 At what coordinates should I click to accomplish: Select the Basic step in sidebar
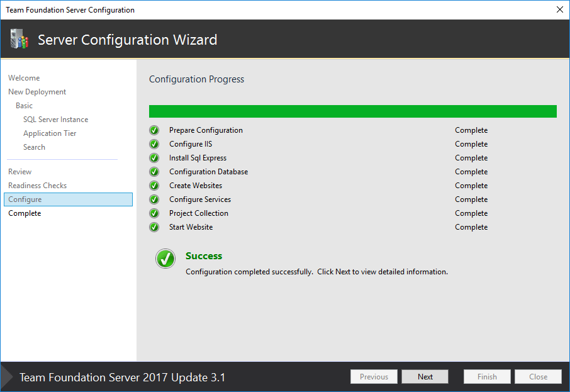pos(24,106)
